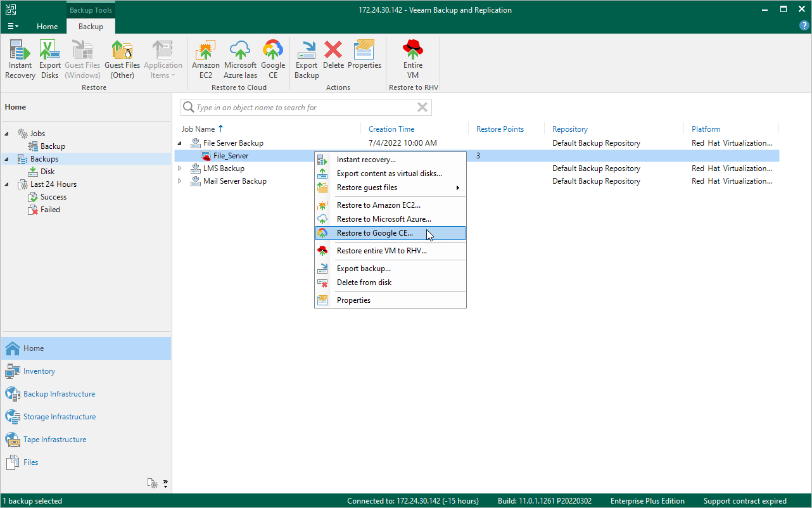This screenshot has height=508, width=812.
Task: Expand the LMS Backup row
Action: point(179,168)
